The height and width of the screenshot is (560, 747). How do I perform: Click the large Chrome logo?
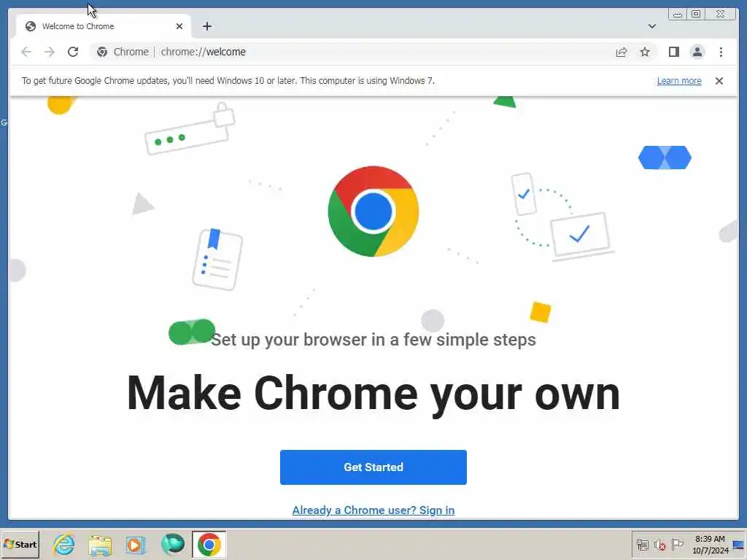pos(373,211)
